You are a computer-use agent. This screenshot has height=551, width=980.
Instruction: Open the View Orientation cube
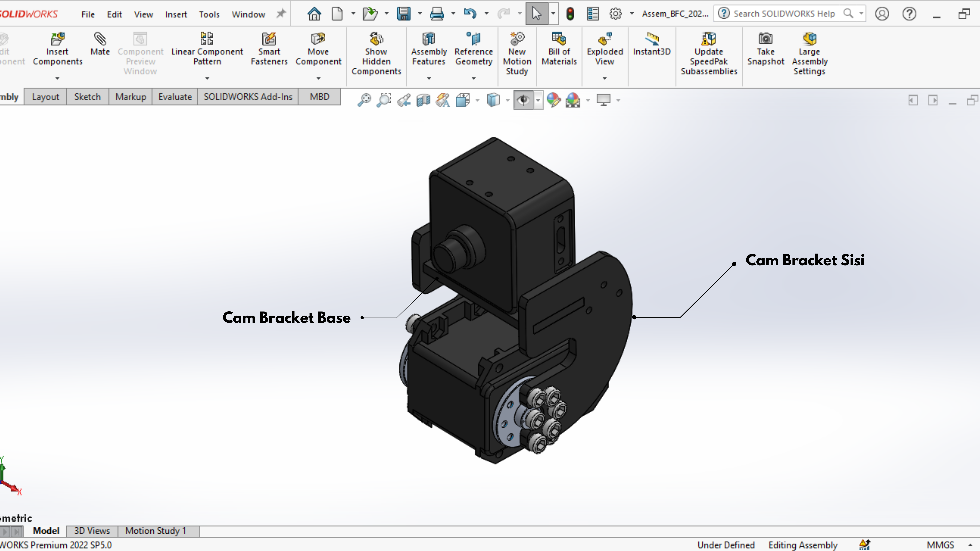pos(463,100)
